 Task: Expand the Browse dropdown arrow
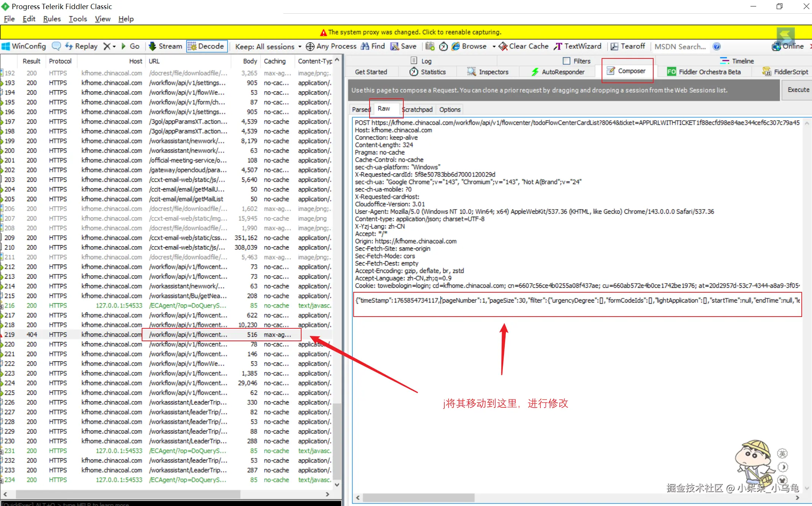click(494, 46)
